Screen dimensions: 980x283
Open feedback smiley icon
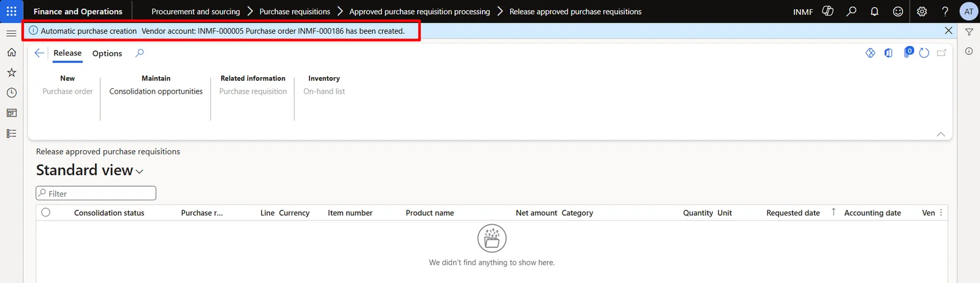(x=898, y=12)
